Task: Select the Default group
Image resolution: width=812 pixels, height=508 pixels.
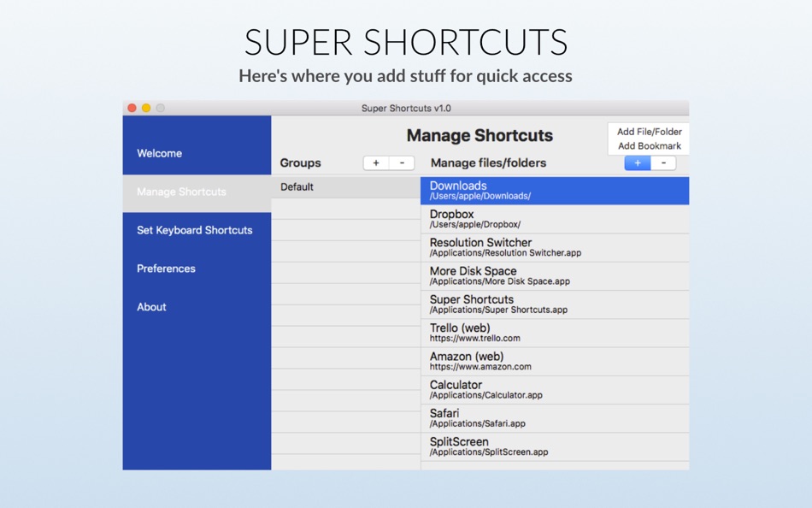Action: pyautogui.click(x=346, y=187)
